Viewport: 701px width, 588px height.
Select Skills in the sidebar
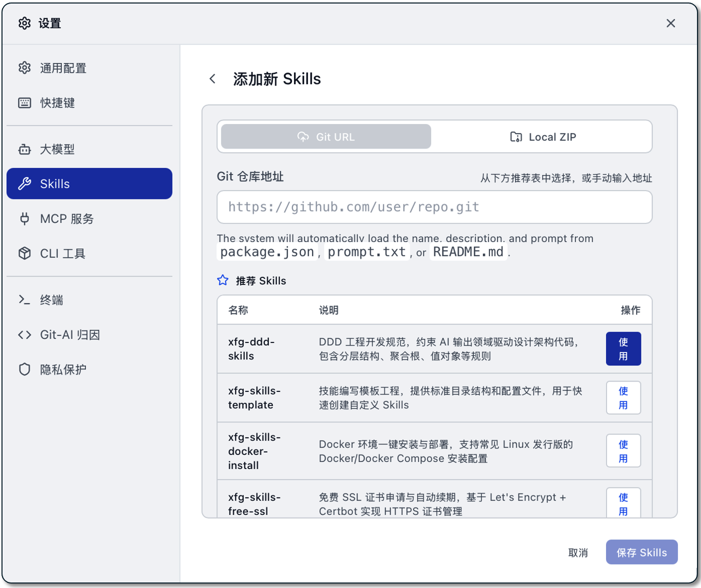89,183
